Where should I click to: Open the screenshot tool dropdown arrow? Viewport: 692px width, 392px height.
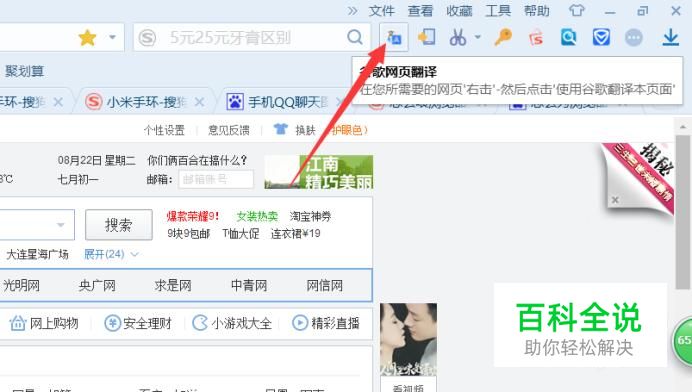478,37
